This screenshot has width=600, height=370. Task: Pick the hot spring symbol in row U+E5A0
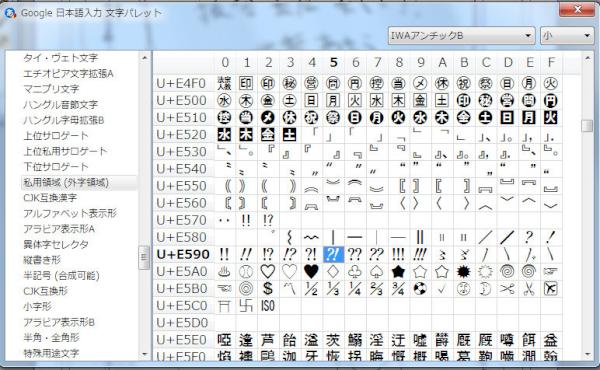(224, 272)
